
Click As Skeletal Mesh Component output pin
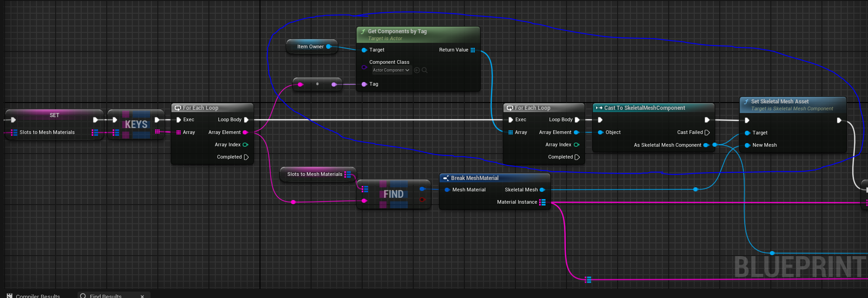coord(706,145)
